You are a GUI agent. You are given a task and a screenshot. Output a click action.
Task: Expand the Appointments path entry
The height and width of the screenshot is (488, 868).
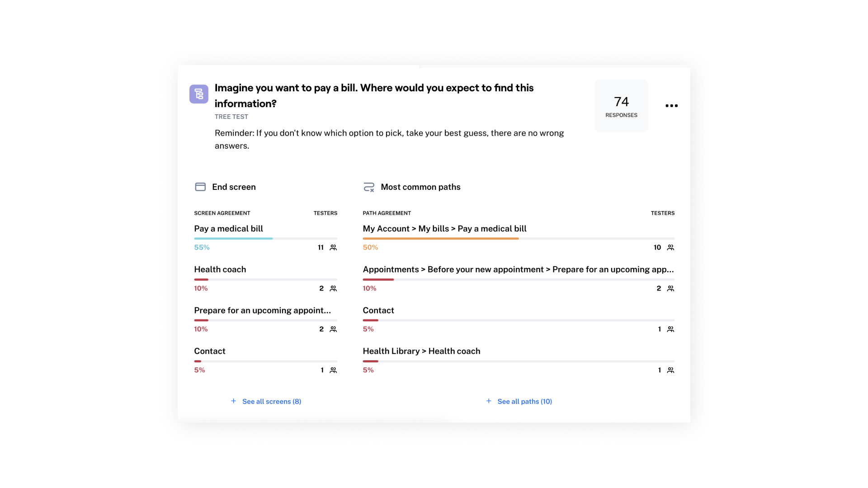tap(518, 269)
